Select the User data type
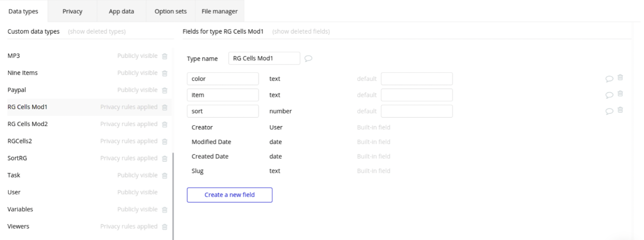The height and width of the screenshot is (240, 644). pyautogui.click(x=14, y=192)
